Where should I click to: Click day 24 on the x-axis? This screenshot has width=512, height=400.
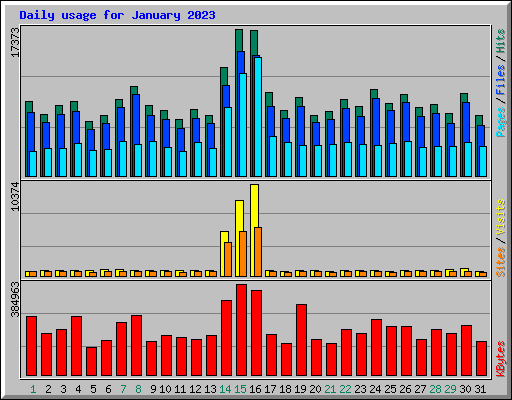click(375, 389)
